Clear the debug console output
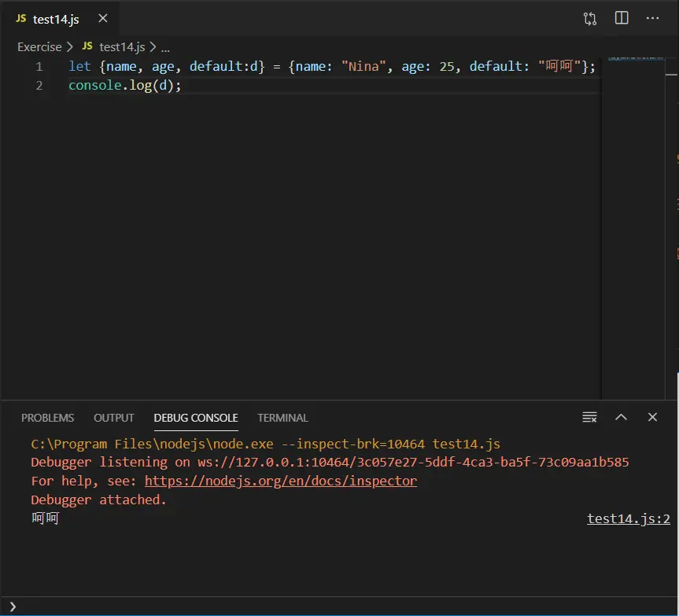679x616 pixels. click(589, 417)
